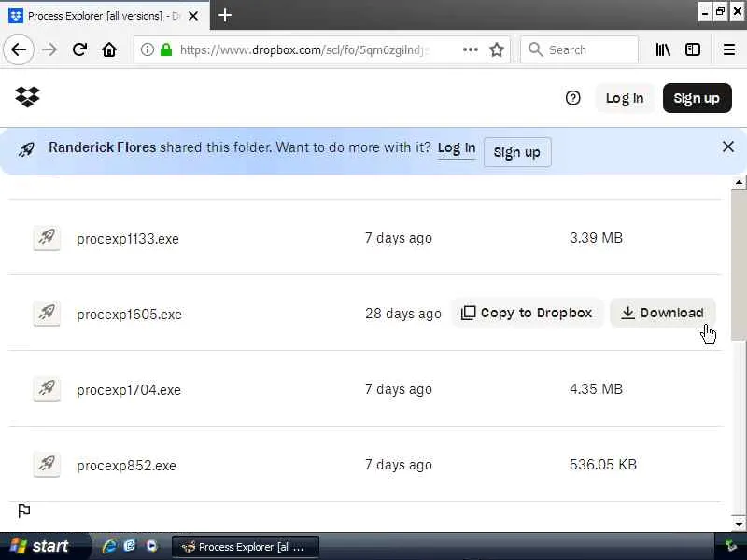Click the procexp852.exe file icon
Screen dimensions: 747x560
[47, 464]
